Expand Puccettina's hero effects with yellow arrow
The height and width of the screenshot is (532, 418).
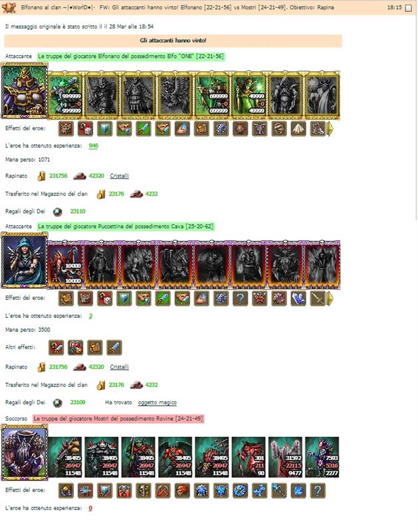(330, 299)
